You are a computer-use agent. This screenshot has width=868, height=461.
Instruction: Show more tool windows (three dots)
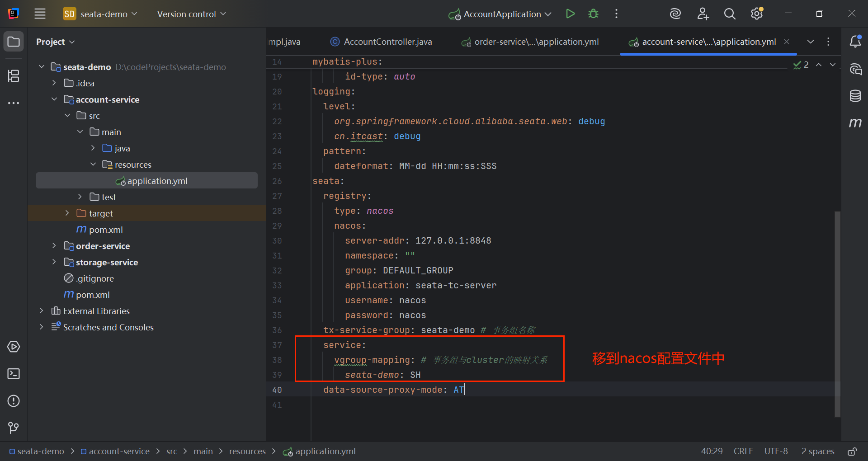tap(14, 103)
